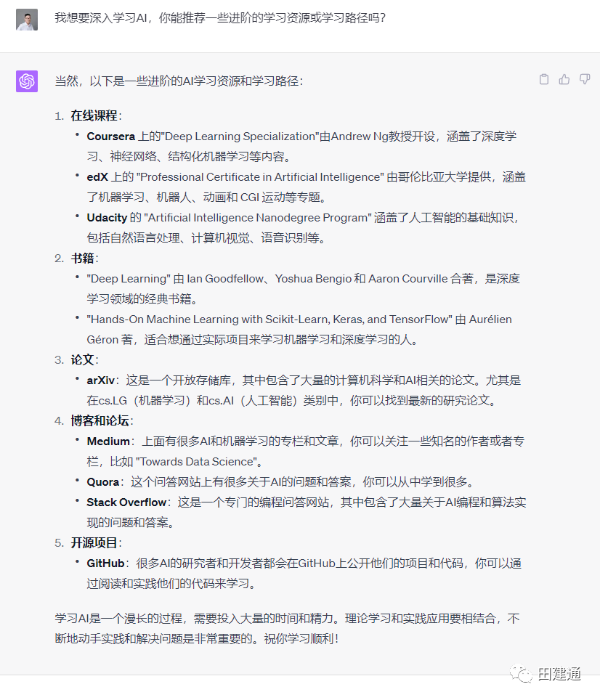Click the 开源项目 section heading
The height and width of the screenshot is (700, 600).
[94, 543]
